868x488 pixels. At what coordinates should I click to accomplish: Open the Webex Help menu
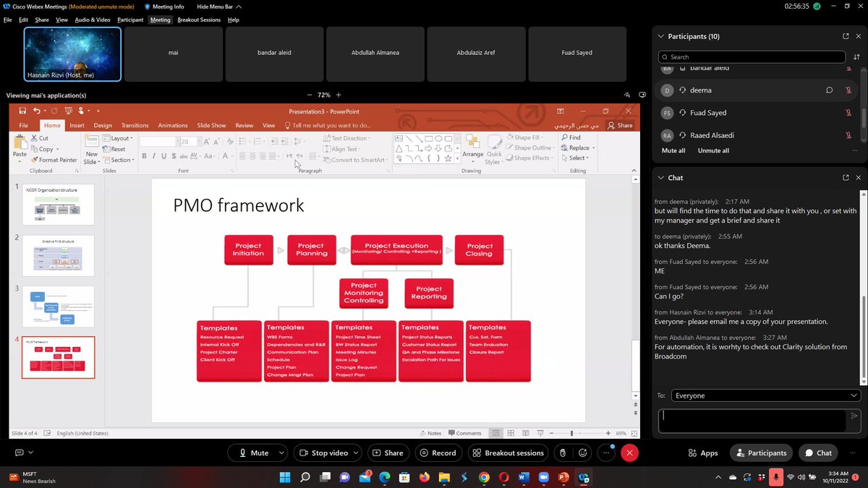click(234, 20)
